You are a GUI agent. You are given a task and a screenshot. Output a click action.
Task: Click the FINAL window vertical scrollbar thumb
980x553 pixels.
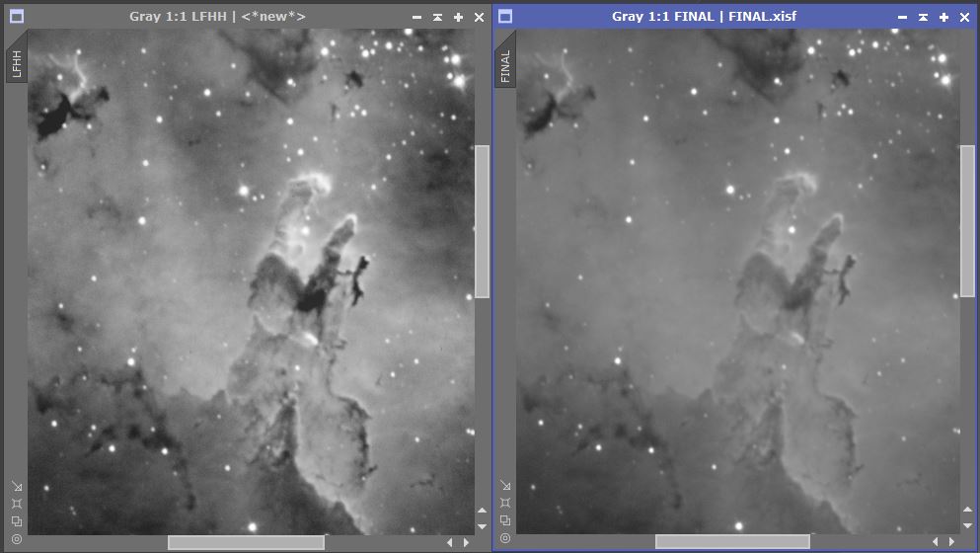pyautogui.click(x=968, y=221)
